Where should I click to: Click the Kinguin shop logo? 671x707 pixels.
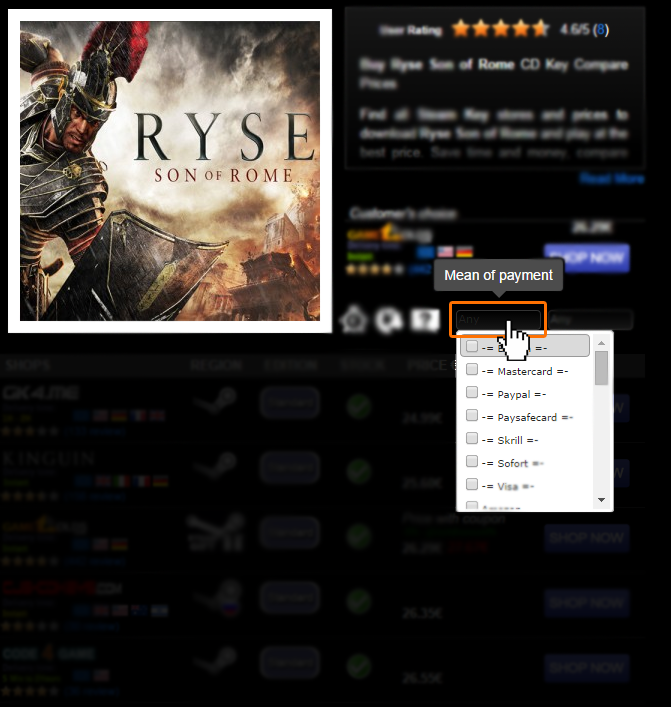[x=48, y=459]
